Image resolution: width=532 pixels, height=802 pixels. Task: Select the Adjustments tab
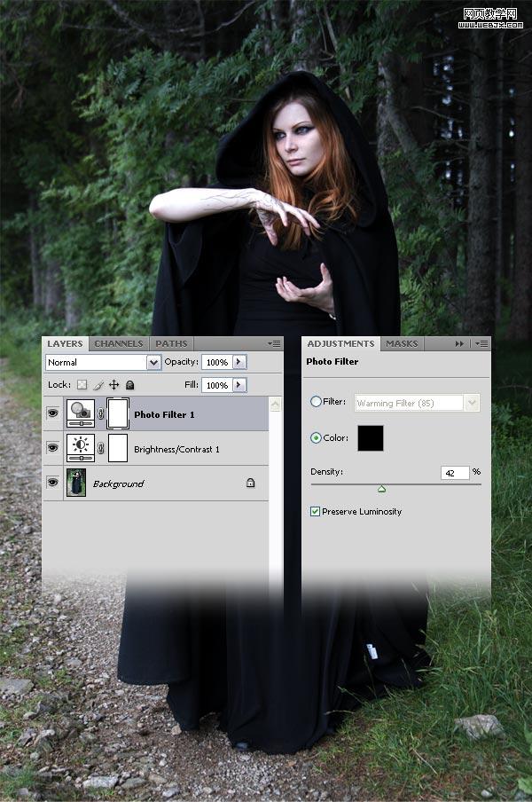point(340,343)
